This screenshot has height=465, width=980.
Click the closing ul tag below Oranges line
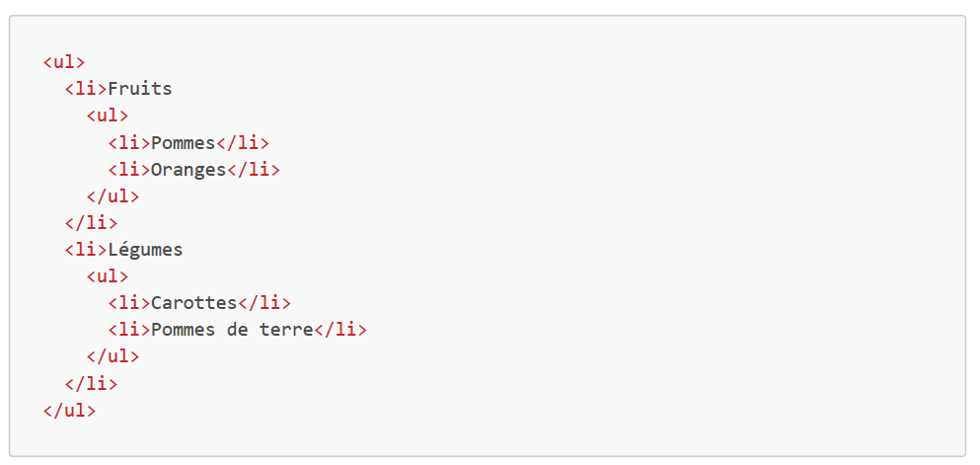pyautogui.click(x=113, y=195)
